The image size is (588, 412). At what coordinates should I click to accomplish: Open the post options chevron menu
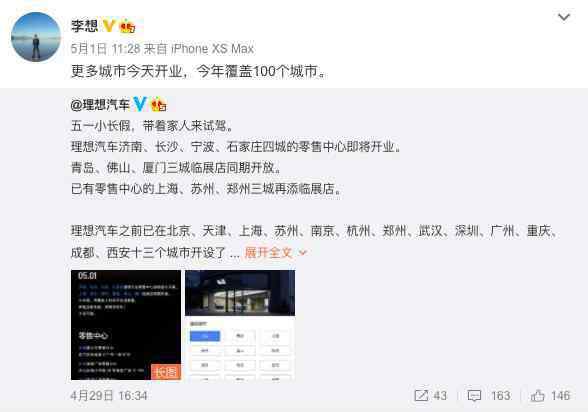tap(564, 17)
